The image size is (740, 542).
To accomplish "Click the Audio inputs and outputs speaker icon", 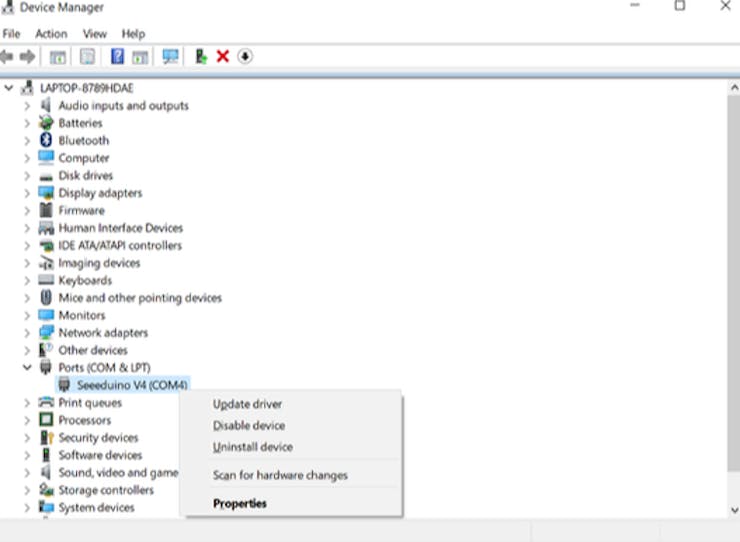I will (x=46, y=105).
